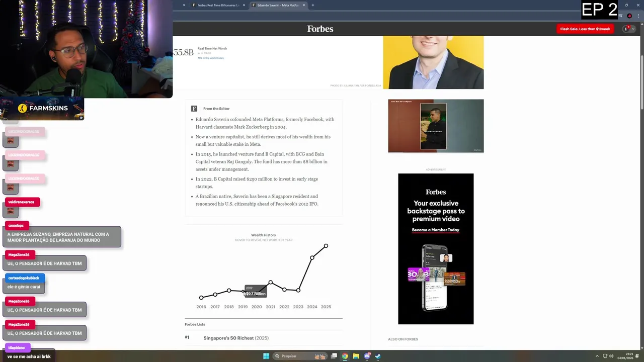Viewport: 644px width, 362px height.
Task: Open the Chrome three-dot menu
Action: [639, 16]
